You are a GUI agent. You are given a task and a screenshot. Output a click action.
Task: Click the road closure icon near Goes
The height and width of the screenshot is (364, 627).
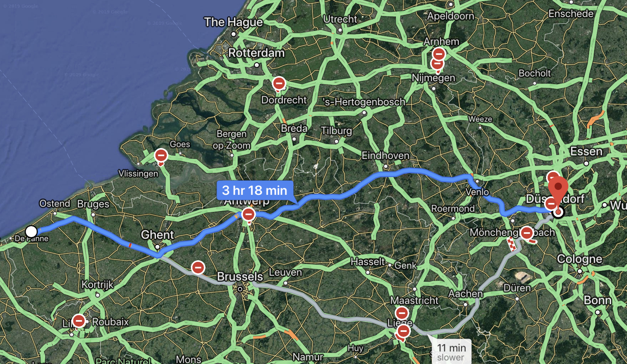click(x=161, y=155)
